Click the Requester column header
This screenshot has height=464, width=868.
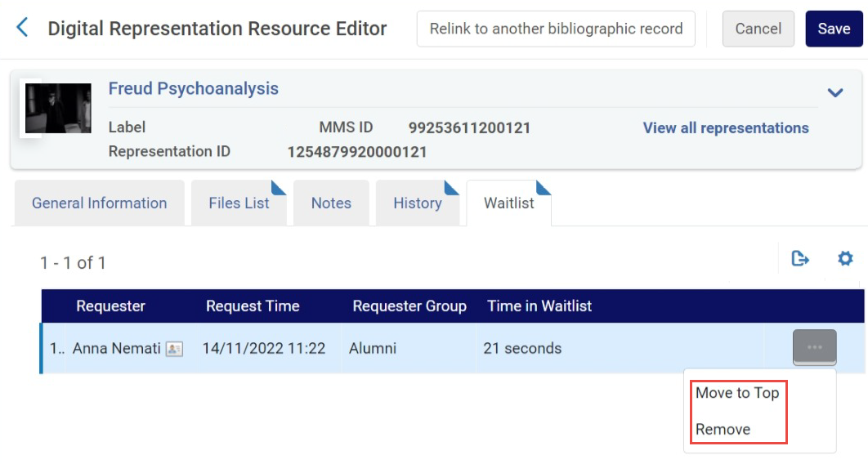tap(110, 306)
